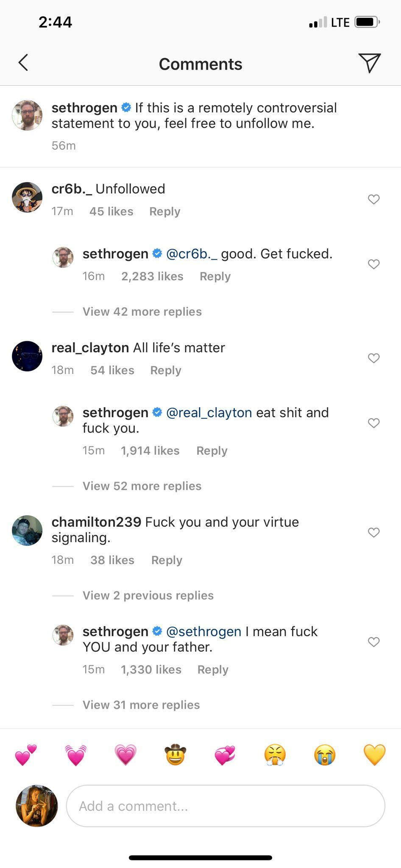This screenshot has width=401, height=868.
Task: Tap the back arrow icon
Action: point(23,63)
